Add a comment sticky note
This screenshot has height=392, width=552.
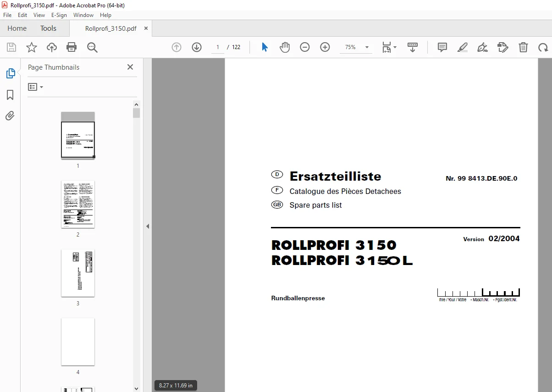tap(442, 47)
